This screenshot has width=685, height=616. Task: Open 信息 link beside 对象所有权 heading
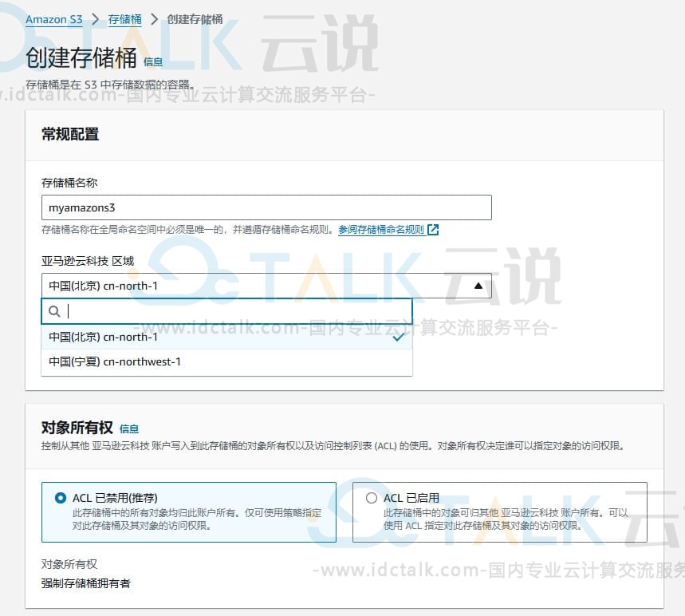click(x=129, y=428)
